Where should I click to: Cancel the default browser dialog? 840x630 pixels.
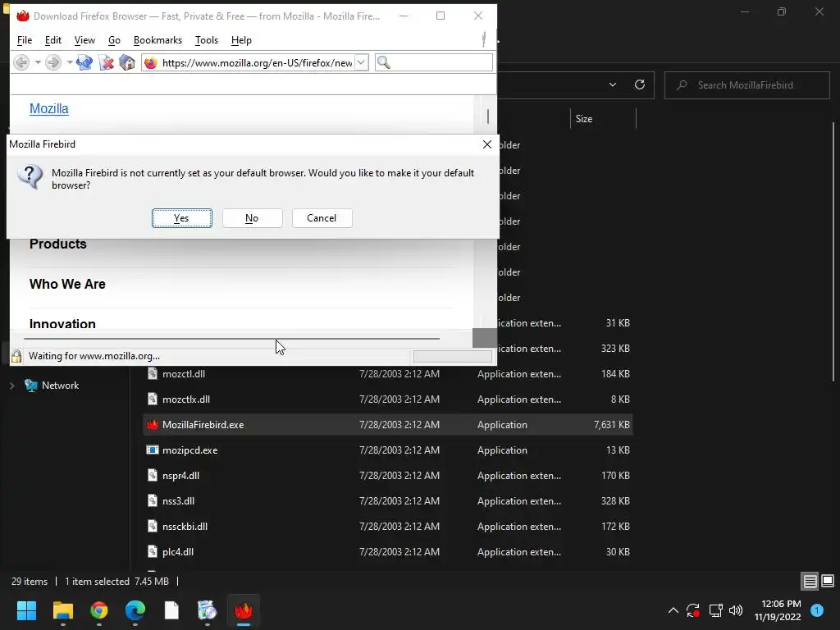coord(322,218)
